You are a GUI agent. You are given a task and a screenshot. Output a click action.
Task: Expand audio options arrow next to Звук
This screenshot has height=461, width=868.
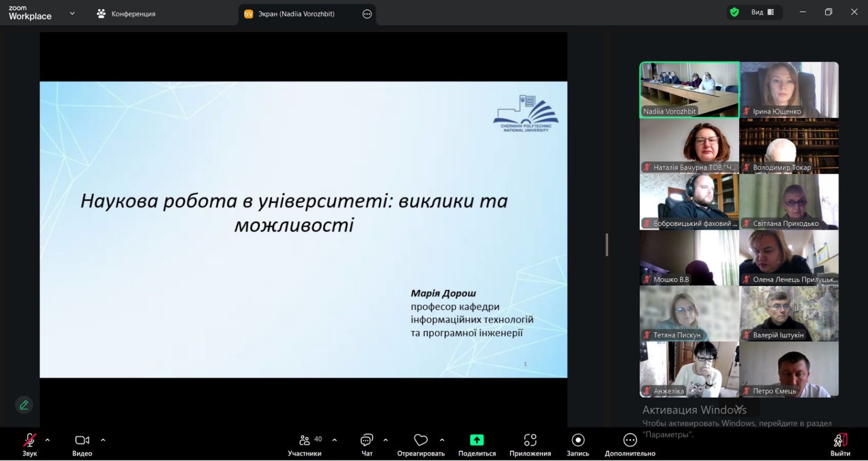click(x=48, y=440)
